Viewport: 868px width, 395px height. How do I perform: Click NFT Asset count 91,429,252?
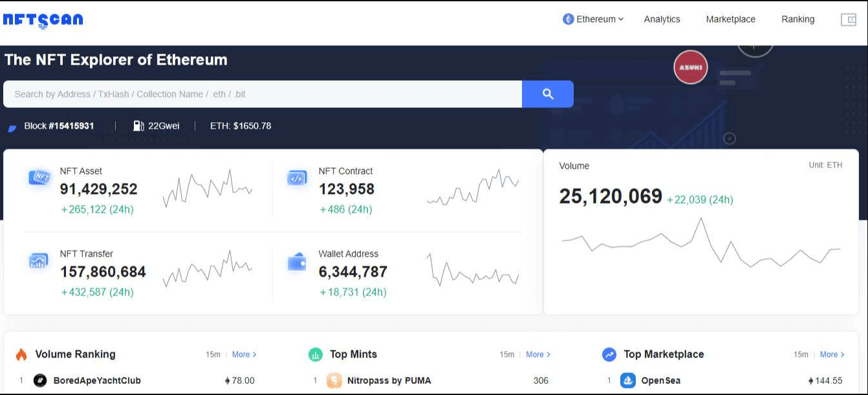(x=99, y=189)
